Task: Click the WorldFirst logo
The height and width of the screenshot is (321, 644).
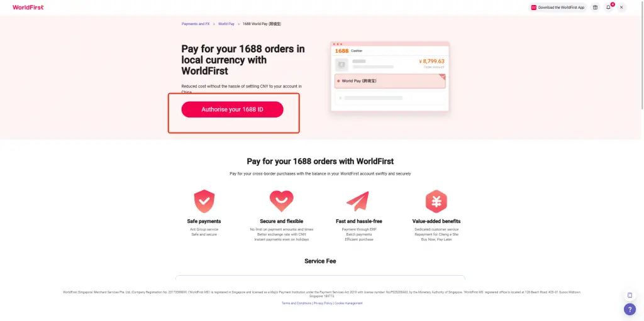Action: pos(28,8)
